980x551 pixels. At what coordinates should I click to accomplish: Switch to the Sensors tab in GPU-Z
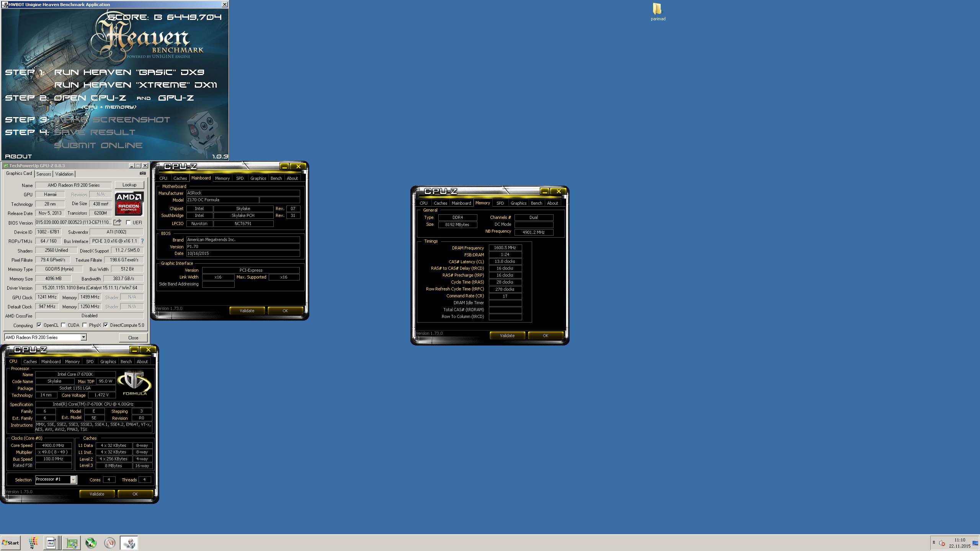[44, 174]
